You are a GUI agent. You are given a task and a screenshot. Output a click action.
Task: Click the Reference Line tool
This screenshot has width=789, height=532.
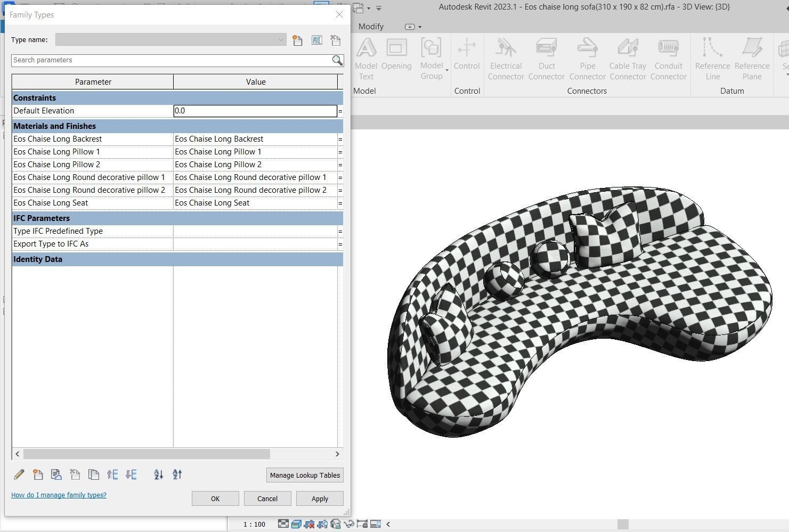click(x=712, y=59)
